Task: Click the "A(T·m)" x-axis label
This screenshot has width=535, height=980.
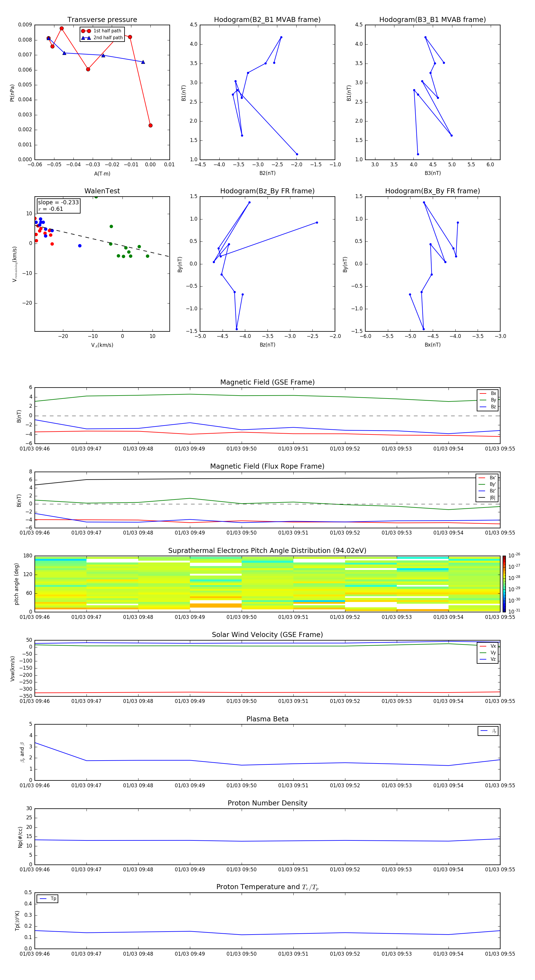Action: coord(102,174)
